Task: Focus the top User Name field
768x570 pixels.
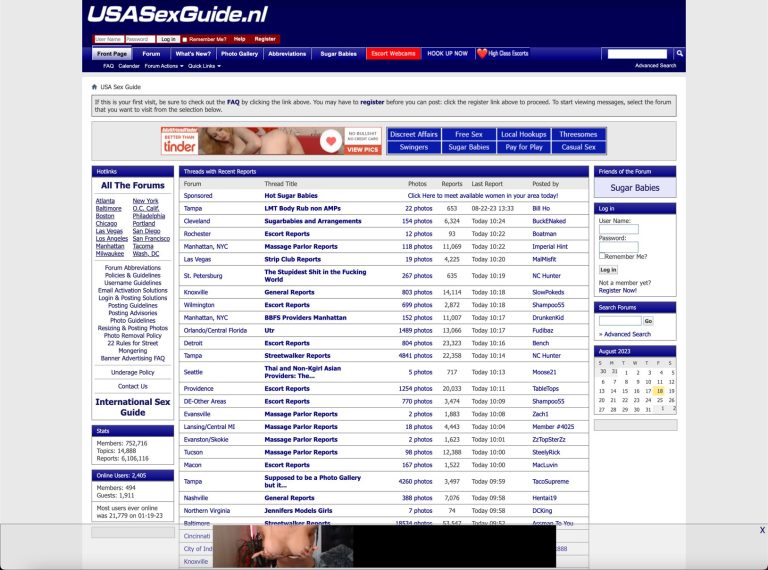Action: pos(109,39)
